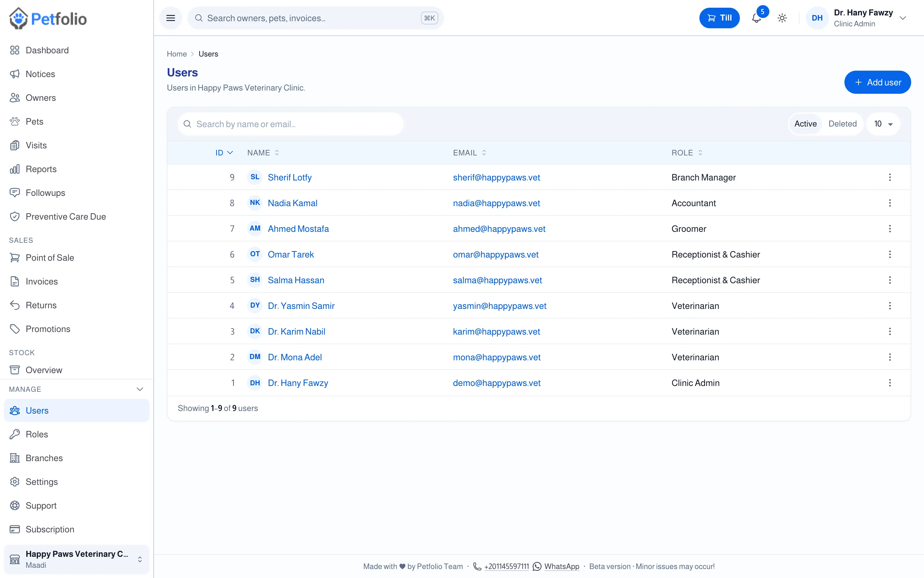Click the +201145597111 phone link
Image resolution: width=924 pixels, height=578 pixels.
(507, 566)
